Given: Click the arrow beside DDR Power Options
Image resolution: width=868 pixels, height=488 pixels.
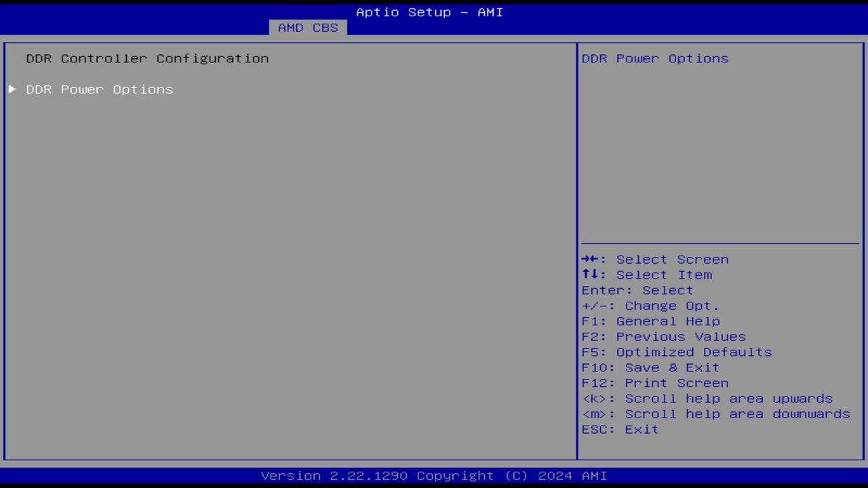Looking at the screenshot, I should tap(12, 89).
